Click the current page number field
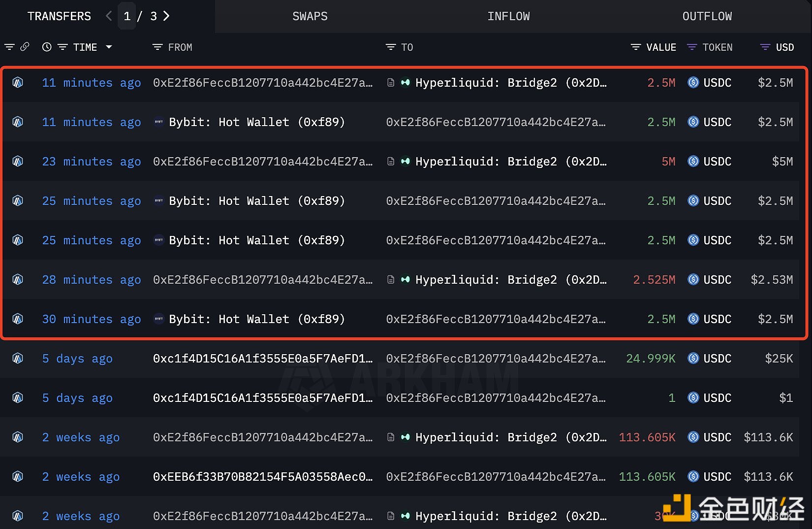 click(127, 16)
